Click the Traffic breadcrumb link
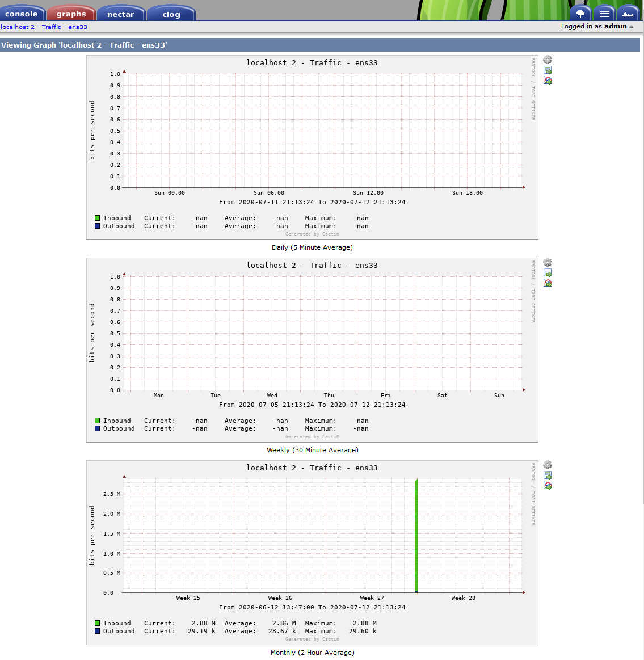 (x=51, y=27)
